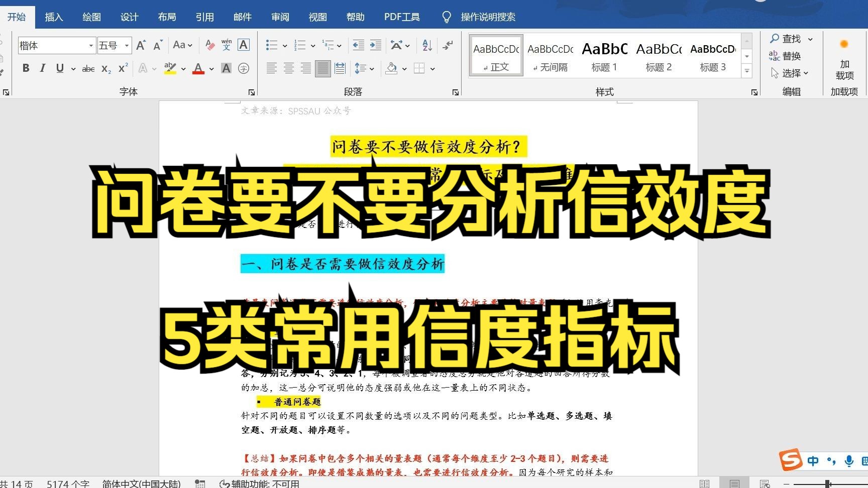Toggle character shading button
The width and height of the screenshot is (868, 488).
(x=227, y=68)
